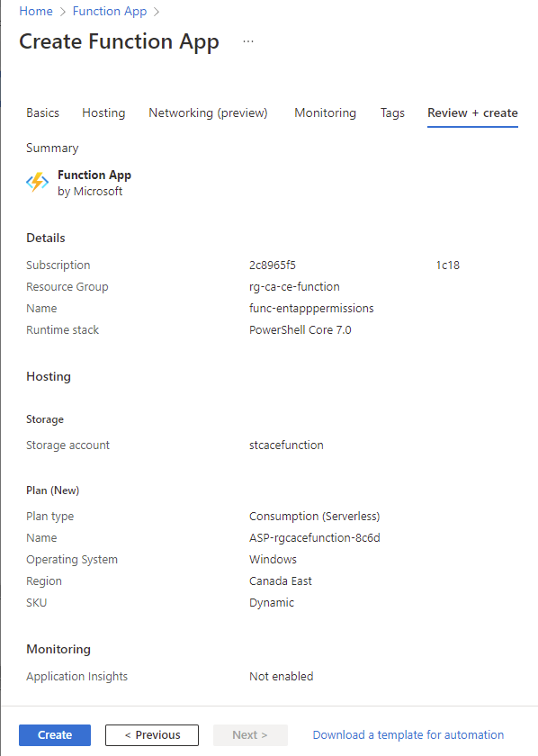Click the Function App lightning bolt icon
Screen dimensions: 538x756
tap(37, 182)
